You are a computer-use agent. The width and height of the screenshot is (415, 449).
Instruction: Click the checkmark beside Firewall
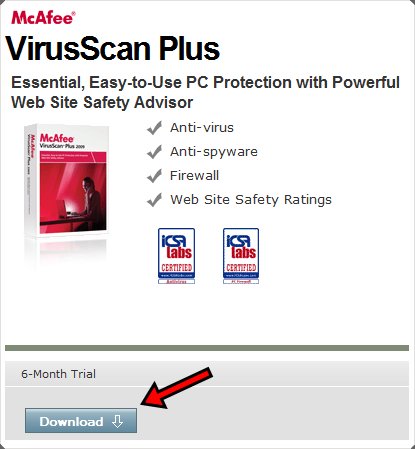(x=154, y=176)
